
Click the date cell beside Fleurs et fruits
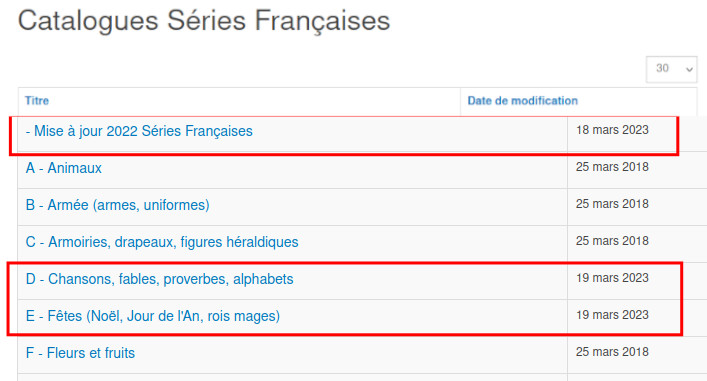[x=612, y=352]
